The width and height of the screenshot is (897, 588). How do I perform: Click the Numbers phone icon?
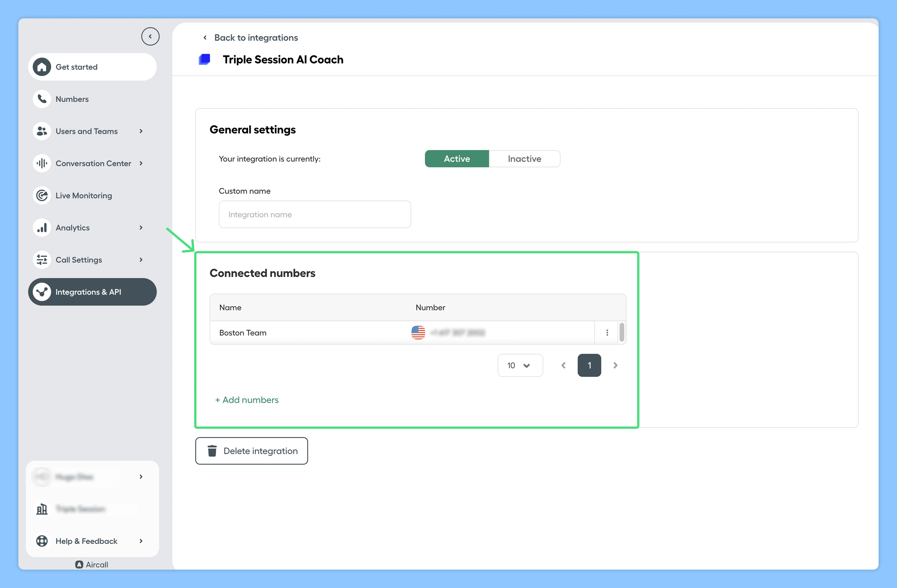[x=42, y=99]
